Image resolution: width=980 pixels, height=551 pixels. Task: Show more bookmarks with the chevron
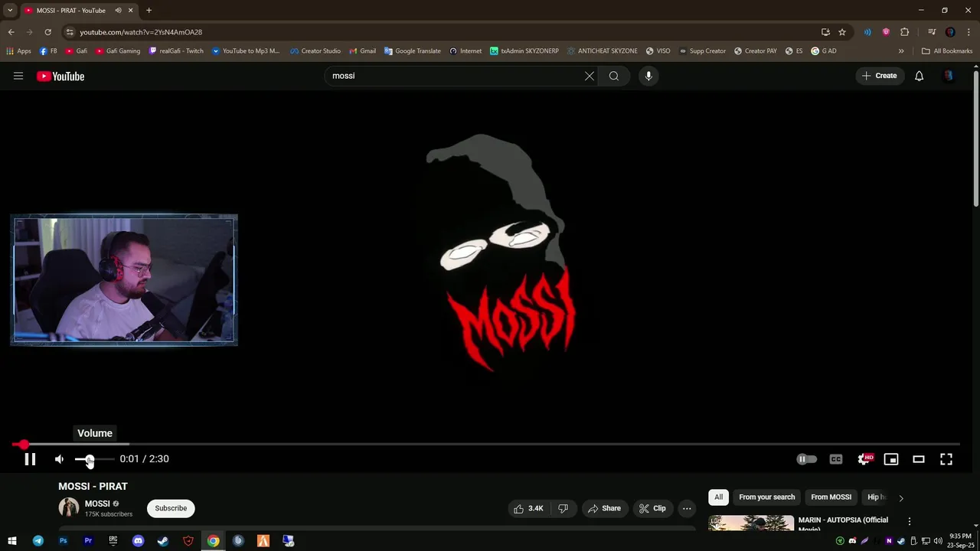[x=901, y=51]
